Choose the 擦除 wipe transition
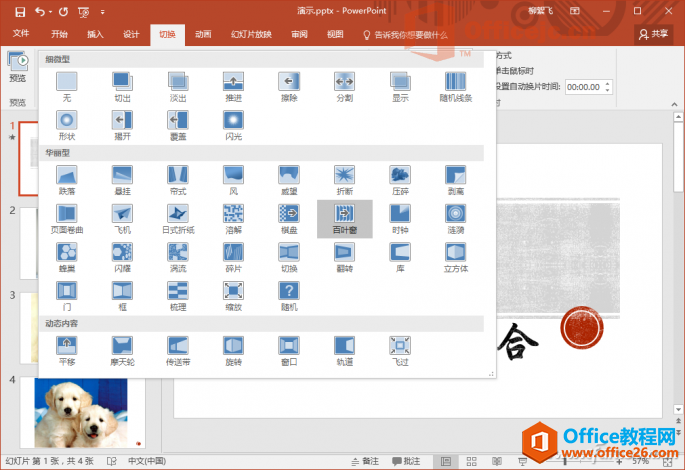This screenshot has width=685, height=470. click(289, 87)
